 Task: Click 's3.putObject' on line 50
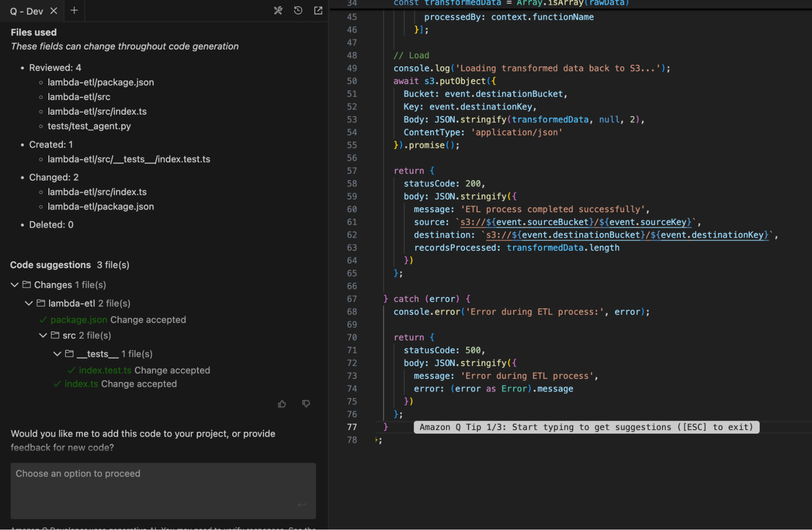click(455, 81)
